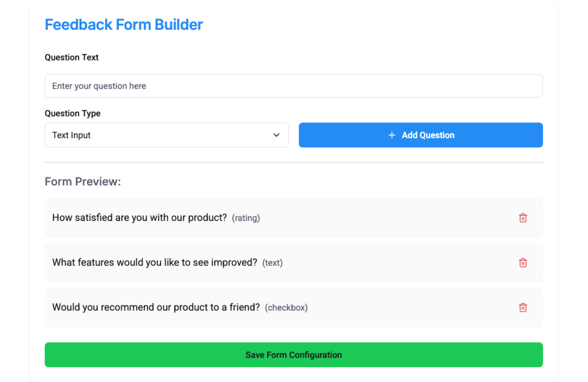Viewport: 588px width, 382px height.
Task: Click the Question Type label
Action: pyautogui.click(x=73, y=114)
